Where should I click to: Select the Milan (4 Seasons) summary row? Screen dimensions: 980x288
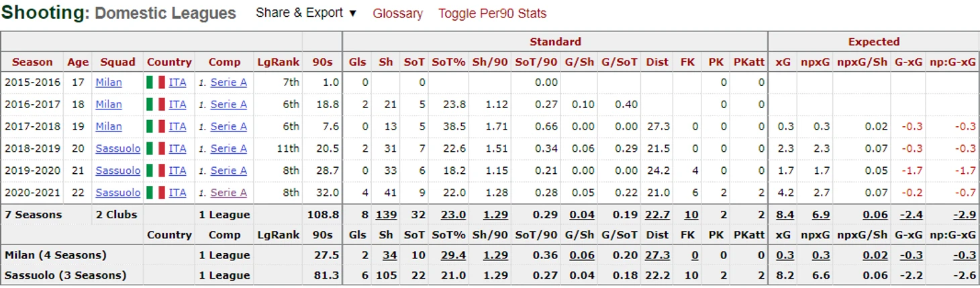click(x=490, y=255)
